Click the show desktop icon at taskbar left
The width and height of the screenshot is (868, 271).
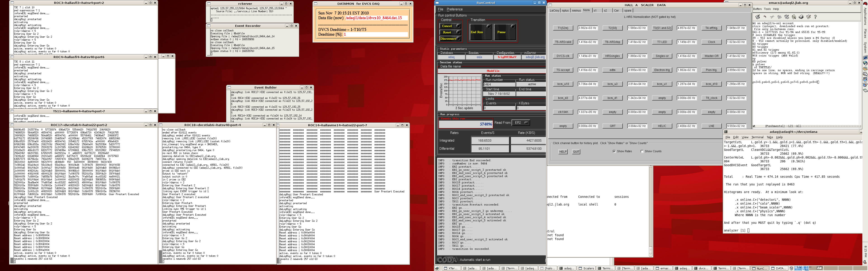click(x=437, y=268)
